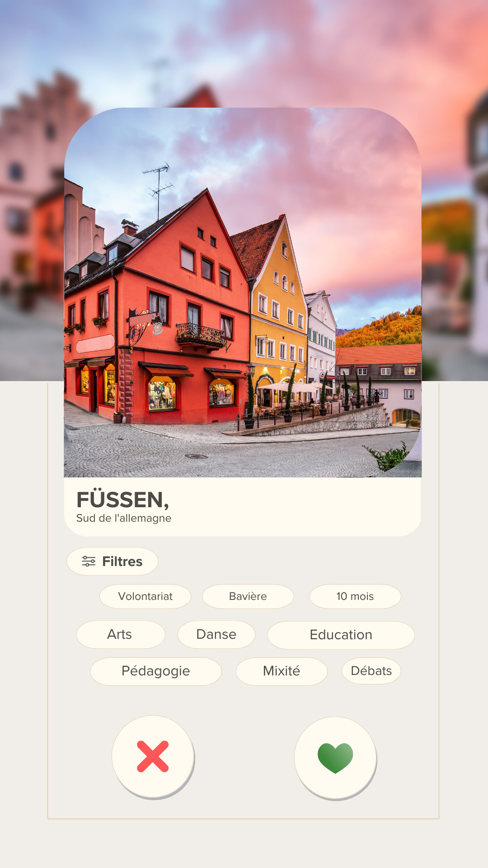The height and width of the screenshot is (868, 488).
Task: Select the Pédagogie tag
Action: coord(156,671)
